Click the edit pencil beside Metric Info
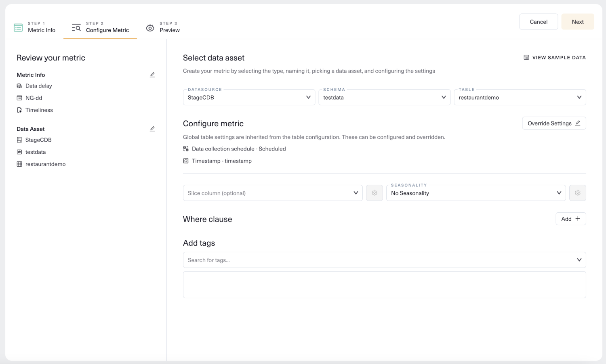The image size is (606, 364). (x=152, y=75)
